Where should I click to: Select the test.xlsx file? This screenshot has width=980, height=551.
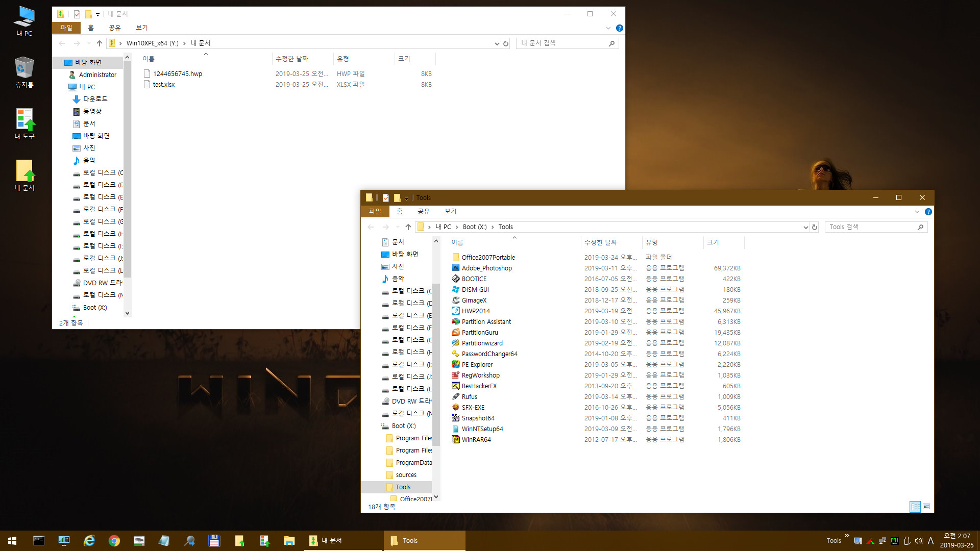point(164,84)
